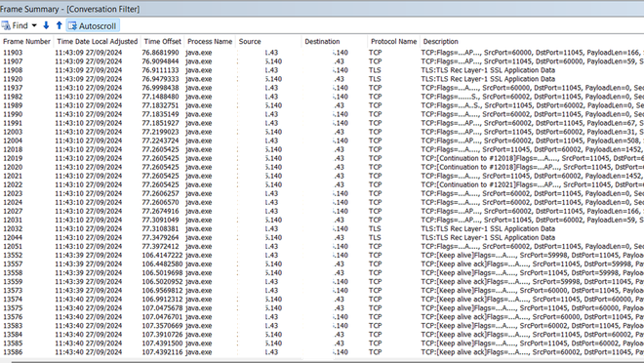Select frame number 11991
The width and height of the screenshot is (644, 363).
[x=13, y=123]
